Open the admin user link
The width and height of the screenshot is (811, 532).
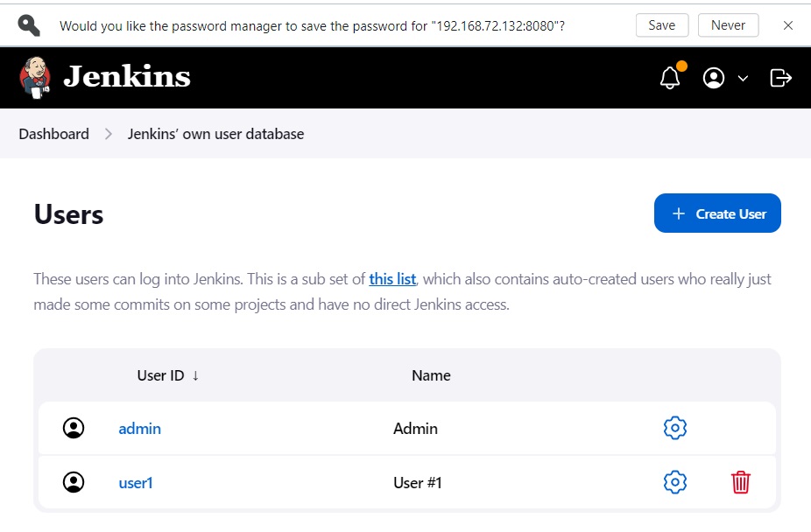139,429
